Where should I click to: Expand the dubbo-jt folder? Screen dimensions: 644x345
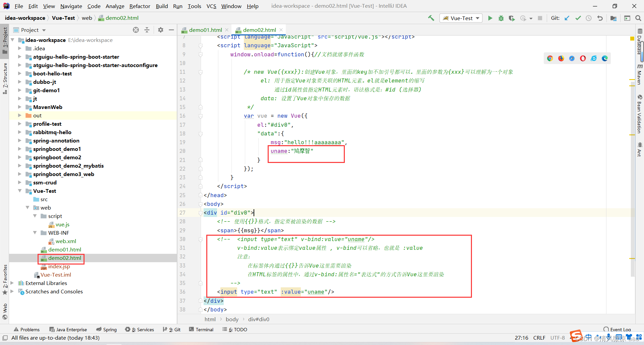click(x=20, y=82)
